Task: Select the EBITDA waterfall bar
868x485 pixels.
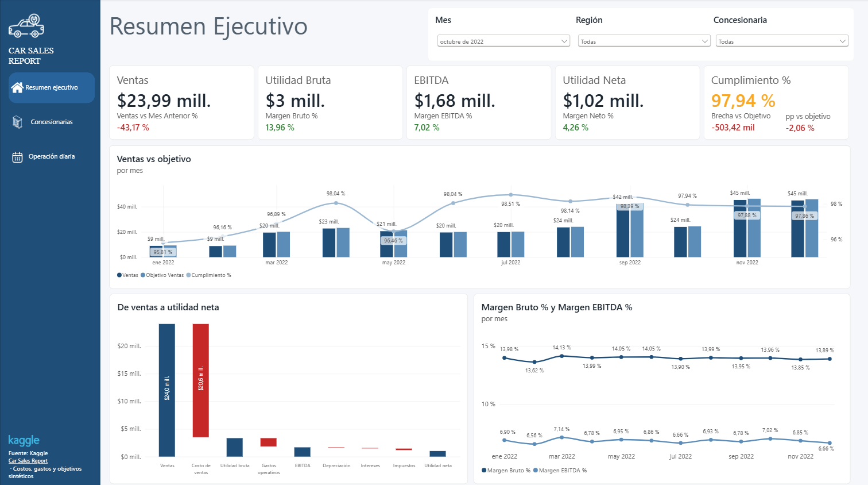Action: point(303,452)
